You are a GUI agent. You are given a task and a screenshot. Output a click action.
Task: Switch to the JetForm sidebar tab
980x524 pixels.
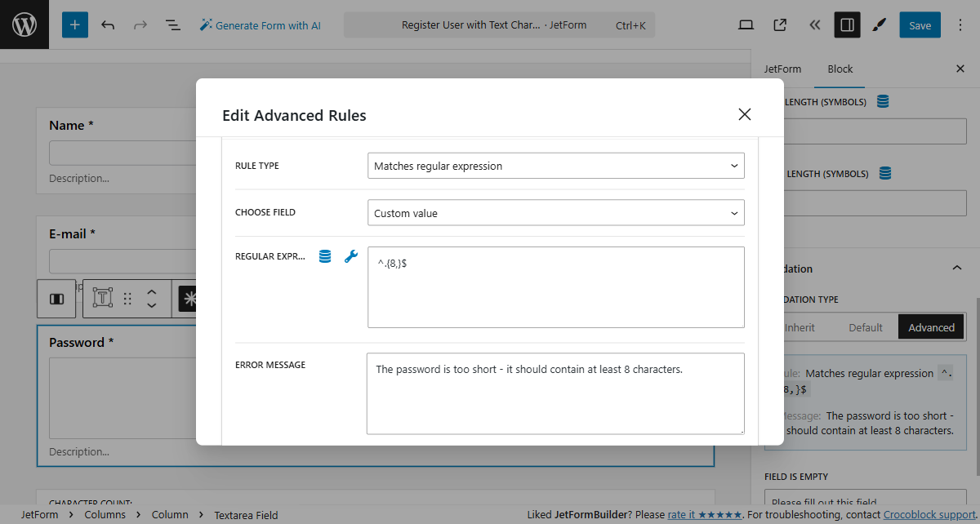(x=782, y=69)
